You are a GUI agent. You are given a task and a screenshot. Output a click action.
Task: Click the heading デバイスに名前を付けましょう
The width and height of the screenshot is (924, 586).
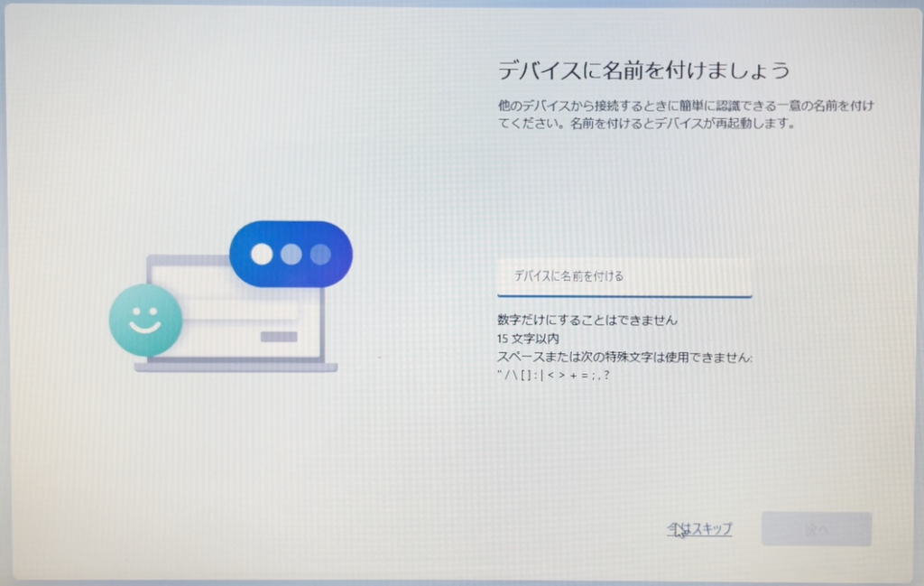tap(643, 70)
